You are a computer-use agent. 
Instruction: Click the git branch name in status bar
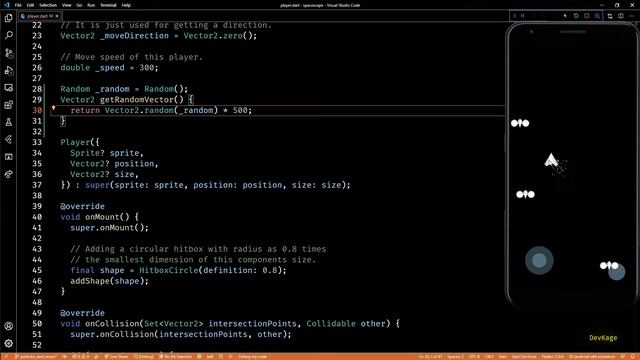[37, 357]
